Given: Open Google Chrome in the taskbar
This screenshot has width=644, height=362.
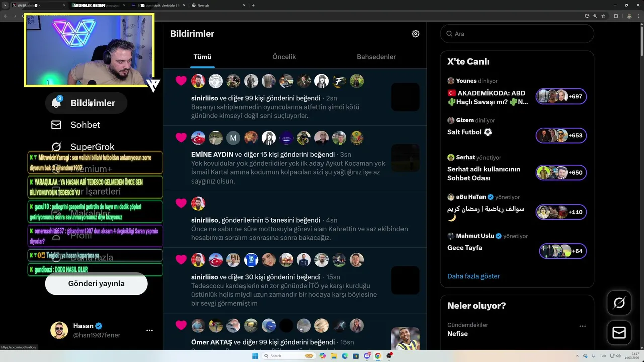Looking at the screenshot, I should (x=378, y=356).
